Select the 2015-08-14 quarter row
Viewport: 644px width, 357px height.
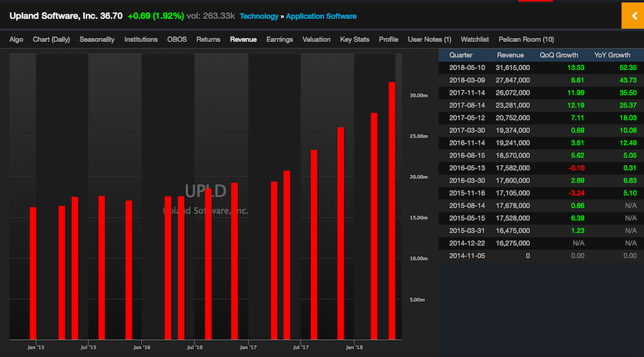(541, 206)
